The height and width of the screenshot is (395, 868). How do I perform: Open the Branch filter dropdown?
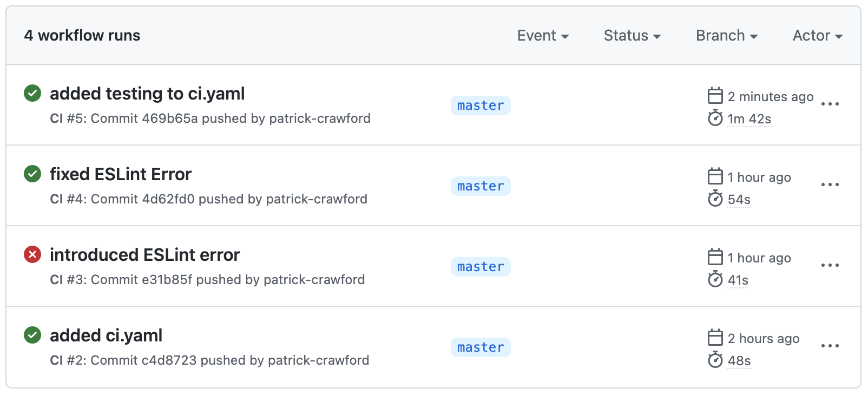coord(726,35)
